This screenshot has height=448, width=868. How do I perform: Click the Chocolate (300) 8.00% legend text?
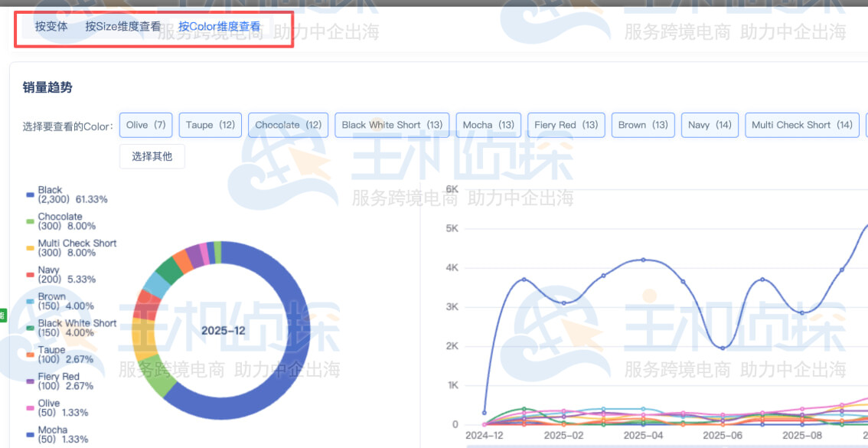tap(67, 221)
